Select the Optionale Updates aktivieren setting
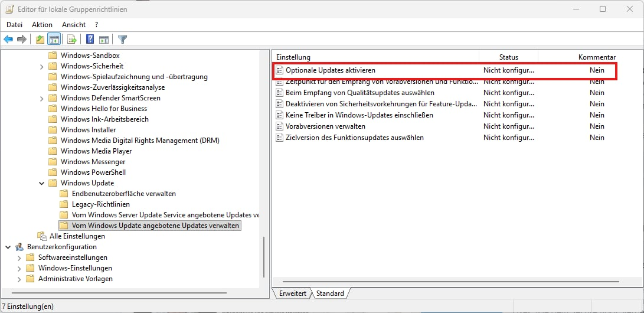 click(330, 70)
